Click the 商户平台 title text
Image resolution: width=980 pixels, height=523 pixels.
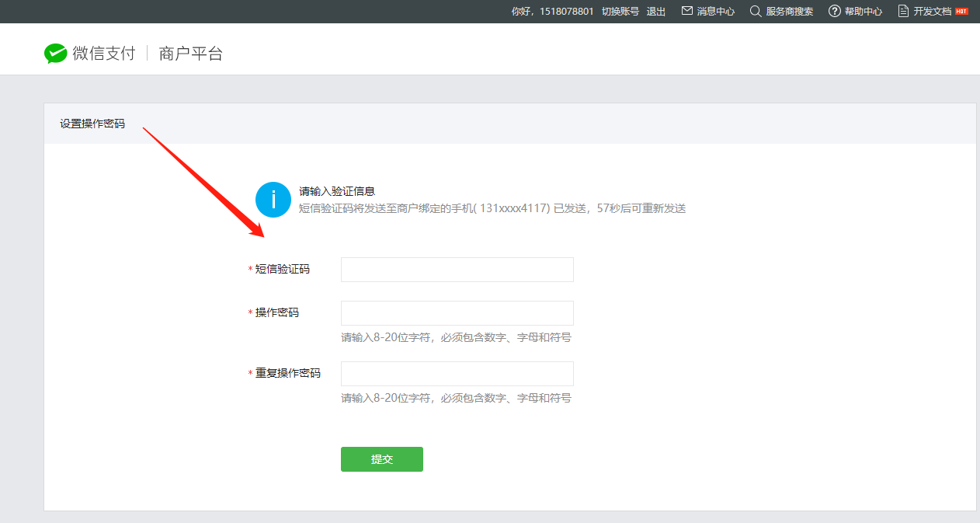coord(190,54)
